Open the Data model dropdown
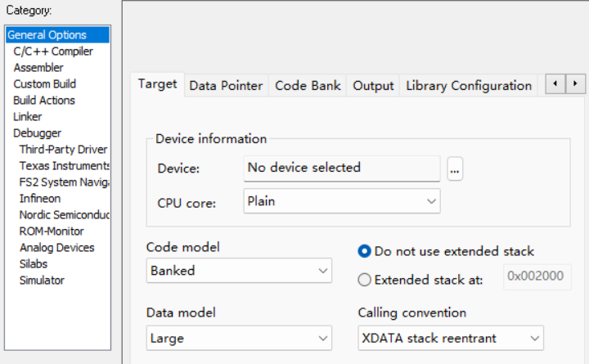This screenshot has width=589, height=364. [240, 338]
